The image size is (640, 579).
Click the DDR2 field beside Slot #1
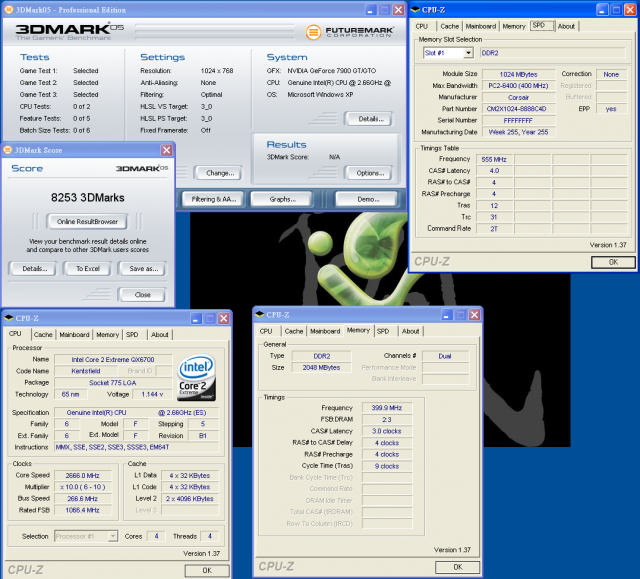(553, 53)
